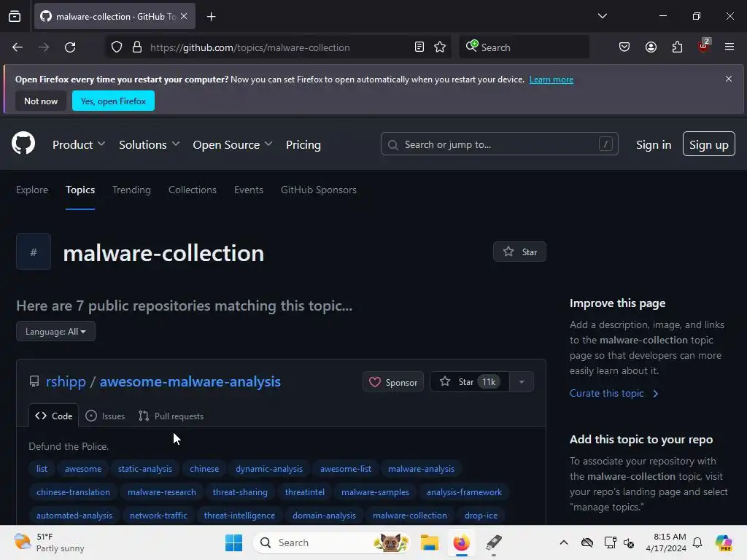
Task: Select the repo Code tab
Action: pos(53,416)
